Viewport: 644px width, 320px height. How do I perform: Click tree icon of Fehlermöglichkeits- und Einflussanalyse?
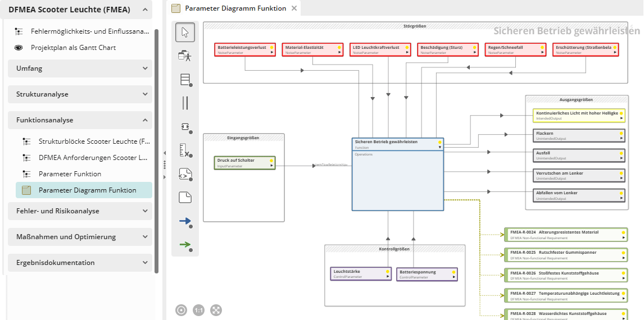[x=19, y=31]
